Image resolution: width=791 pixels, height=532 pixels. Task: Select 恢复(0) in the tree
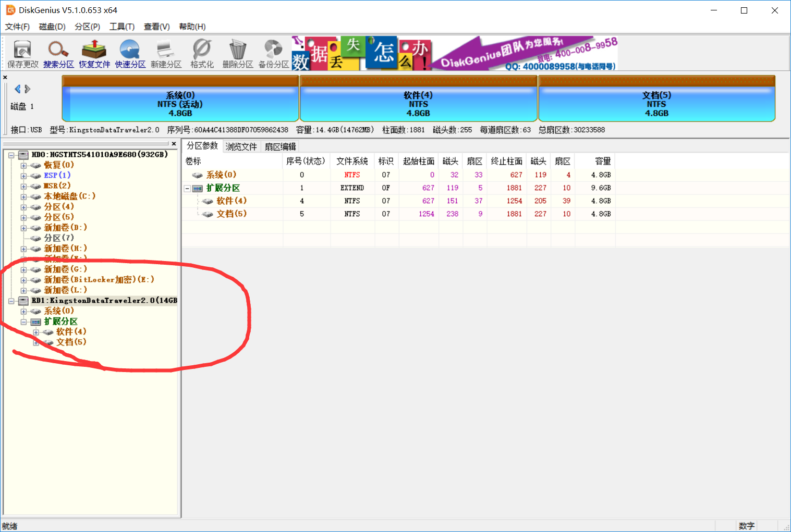coord(59,165)
